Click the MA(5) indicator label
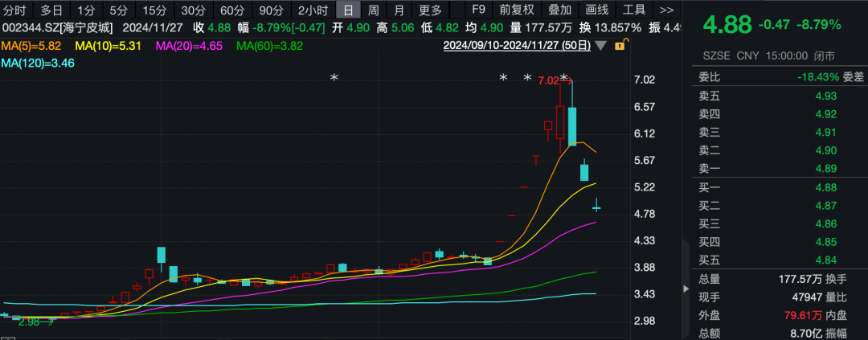The height and width of the screenshot is (340, 868). (31, 46)
